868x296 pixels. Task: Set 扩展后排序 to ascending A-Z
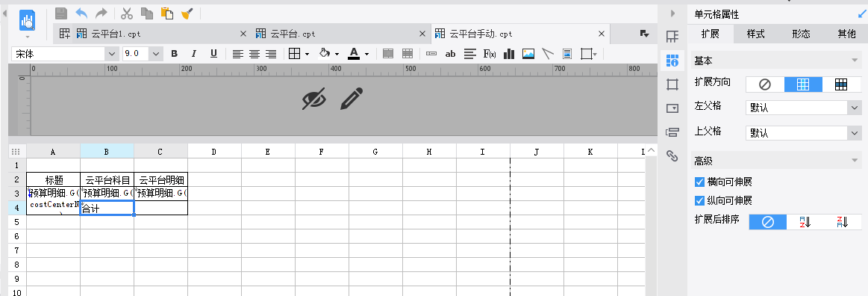pos(805,222)
